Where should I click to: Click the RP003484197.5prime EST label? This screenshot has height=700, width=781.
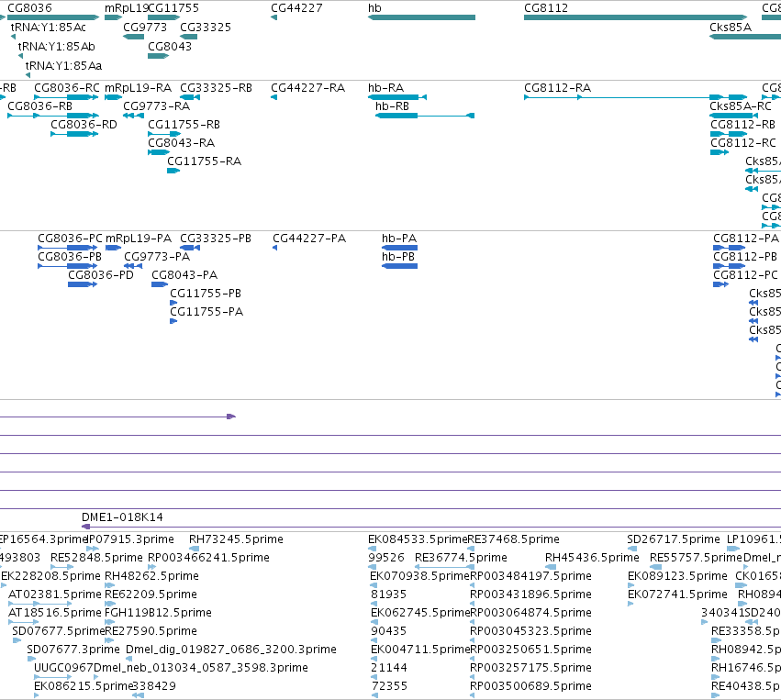pyautogui.click(x=531, y=576)
